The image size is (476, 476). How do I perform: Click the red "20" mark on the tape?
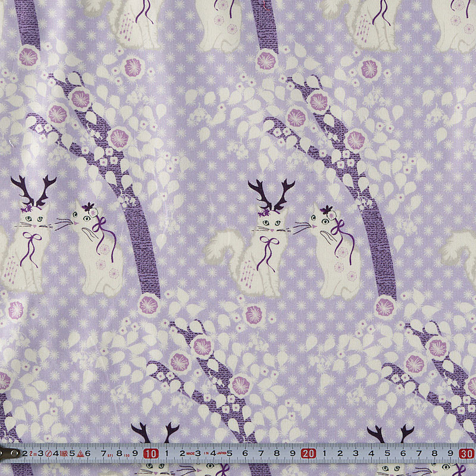click(308, 454)
